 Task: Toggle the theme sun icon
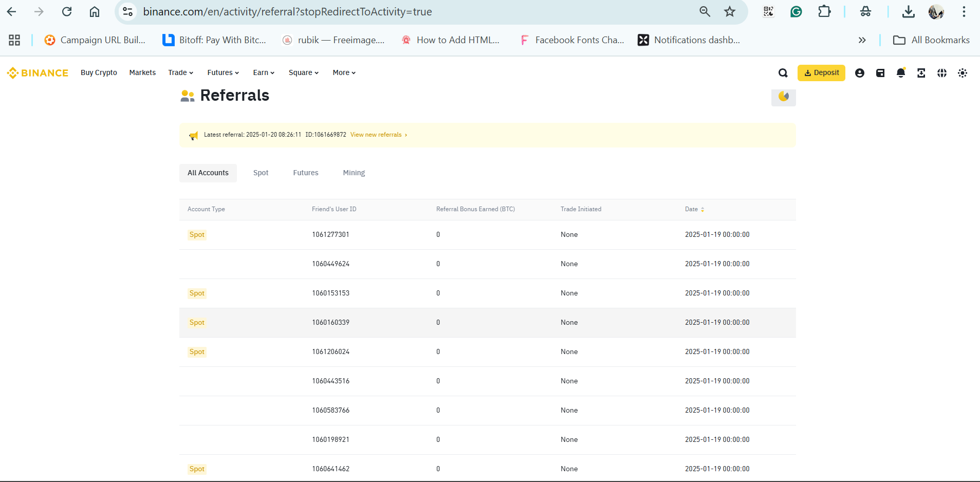tap(963, 73)
